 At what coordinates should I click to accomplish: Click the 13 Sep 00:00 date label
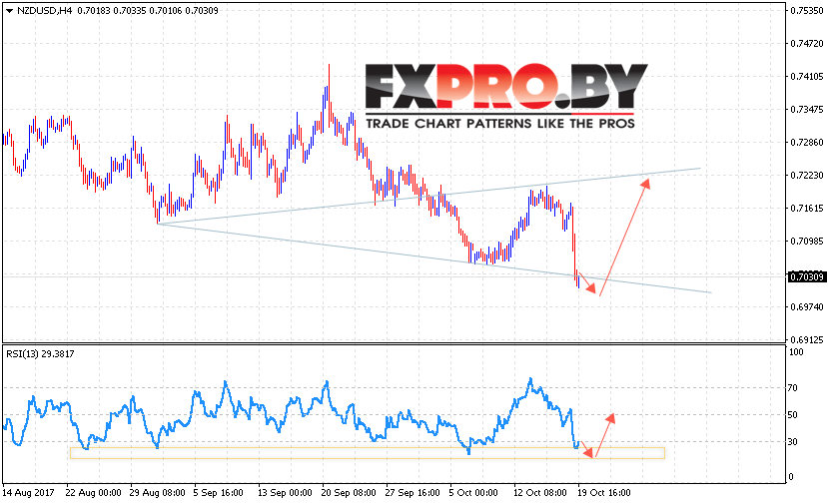(x=285, y=493)
